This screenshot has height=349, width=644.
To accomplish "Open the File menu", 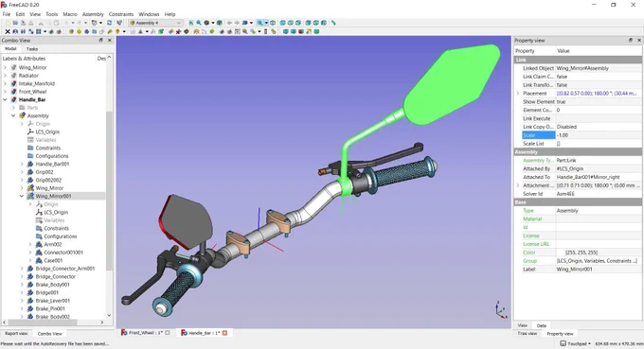I will pyautogui.click(x=7, y=14).
